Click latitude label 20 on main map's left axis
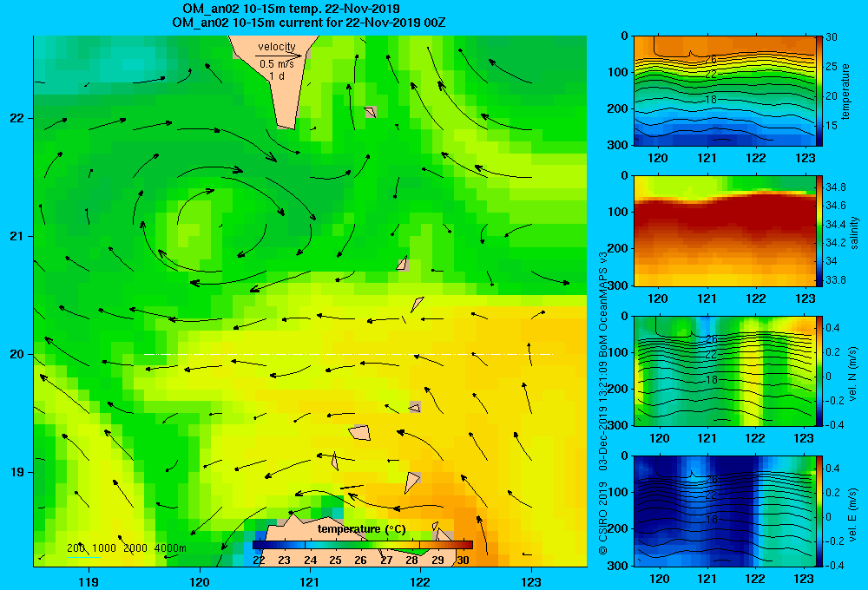The height and width of the screenshot is (590, 868). (17, 354)
